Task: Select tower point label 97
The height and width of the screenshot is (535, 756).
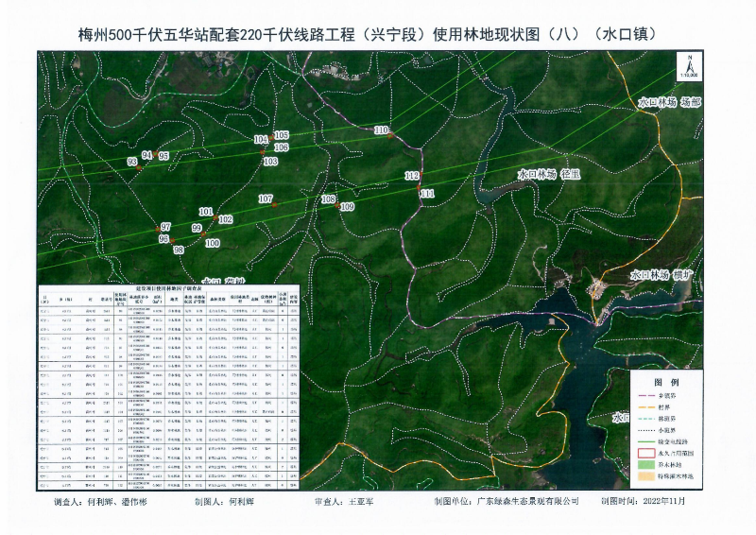Action: [x=165, y=227]
